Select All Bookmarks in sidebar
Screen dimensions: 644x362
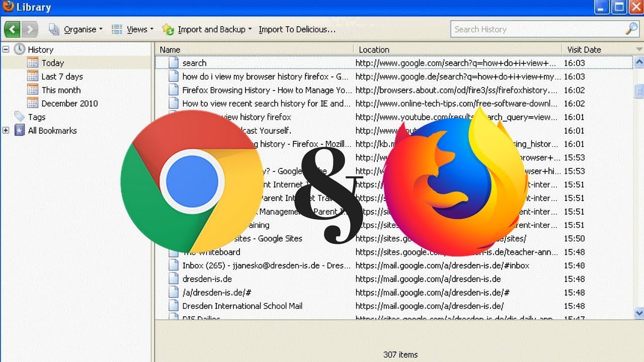pos(52,130)
